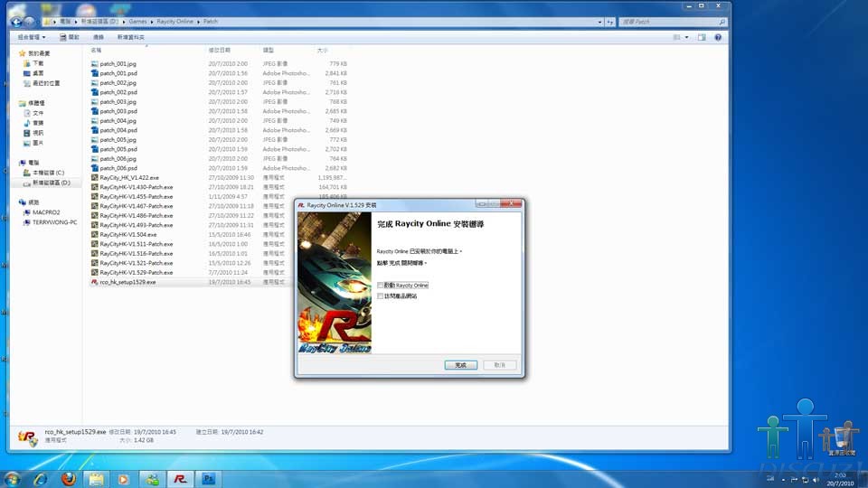Image resolution: width=868 pixels, height=488 pixels.
Task: Click the refresh icon beside address bar
Action: point(610,22)
